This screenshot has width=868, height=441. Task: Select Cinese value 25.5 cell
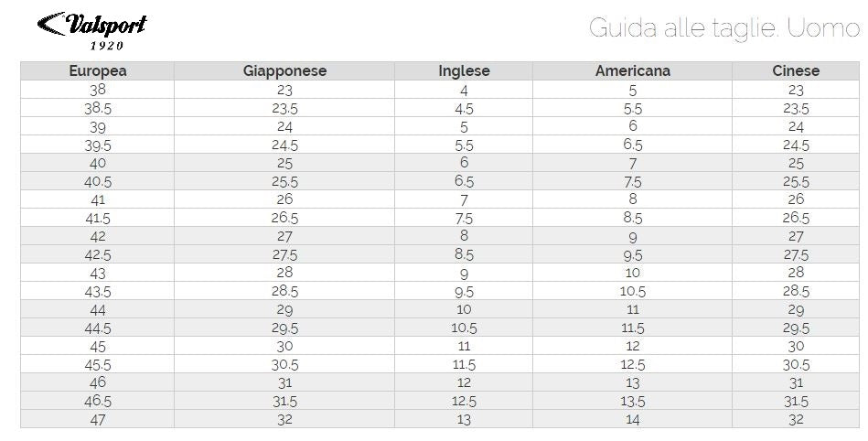[x=796, y=181]
